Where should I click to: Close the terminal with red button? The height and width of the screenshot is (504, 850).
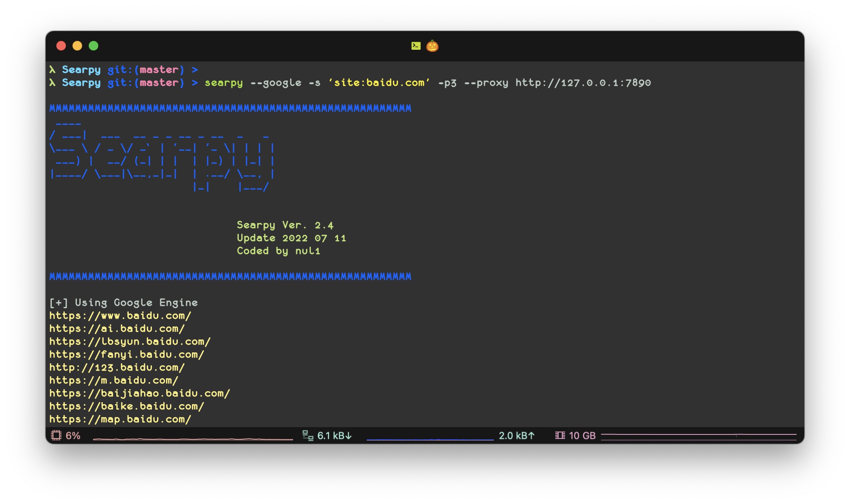click(61, 46)
